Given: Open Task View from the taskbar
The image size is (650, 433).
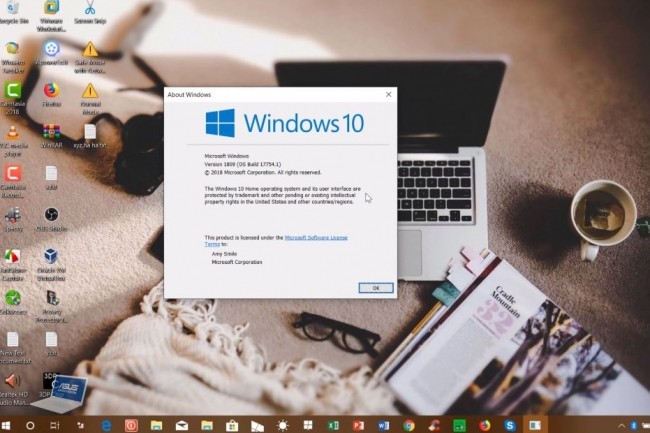Looking at the screenshot, I should [x=55, y=425].
